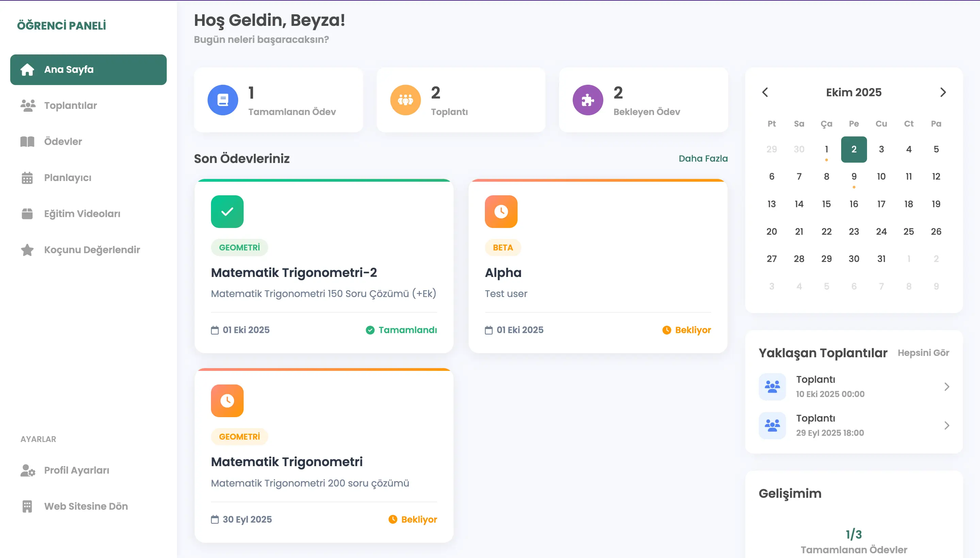Click the meeting icon for 10 Eki 2025 Toplantı
This screenshot has height=558, width=980.
click(772, 387)
